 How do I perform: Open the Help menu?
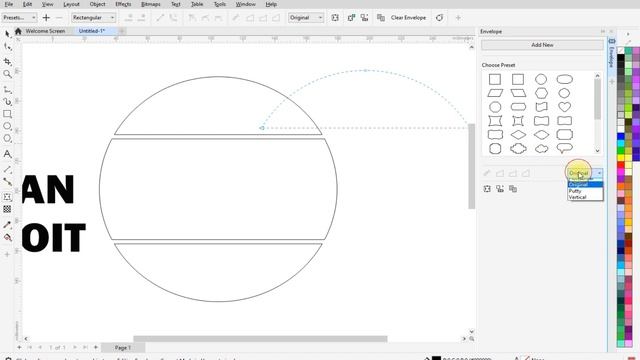pyautogui.click(x=271, y=4)
